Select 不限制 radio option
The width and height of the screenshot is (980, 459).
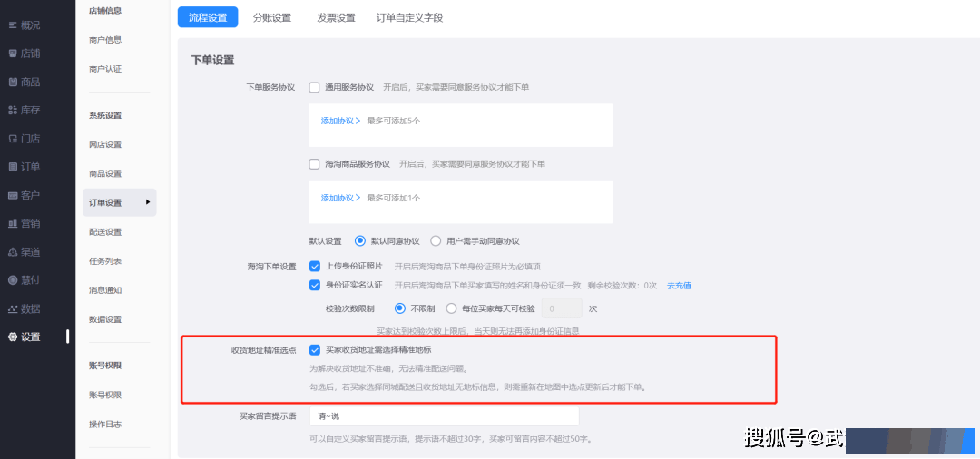(400, 308)
